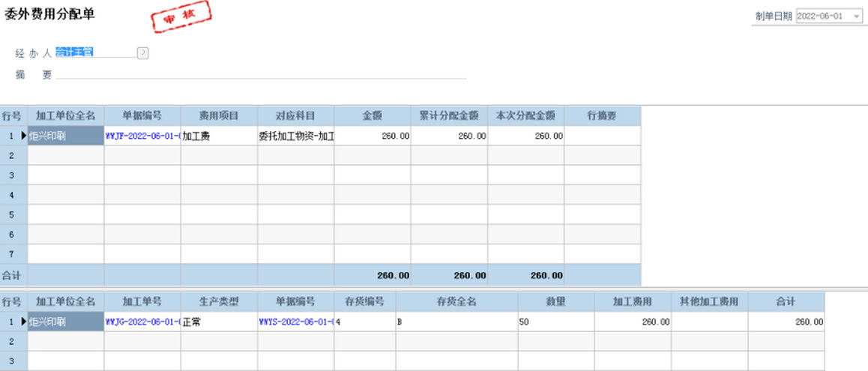868x371 pixels.
Task: Click the lookup button beside 经办人 field
Action: tap(142, 52)
